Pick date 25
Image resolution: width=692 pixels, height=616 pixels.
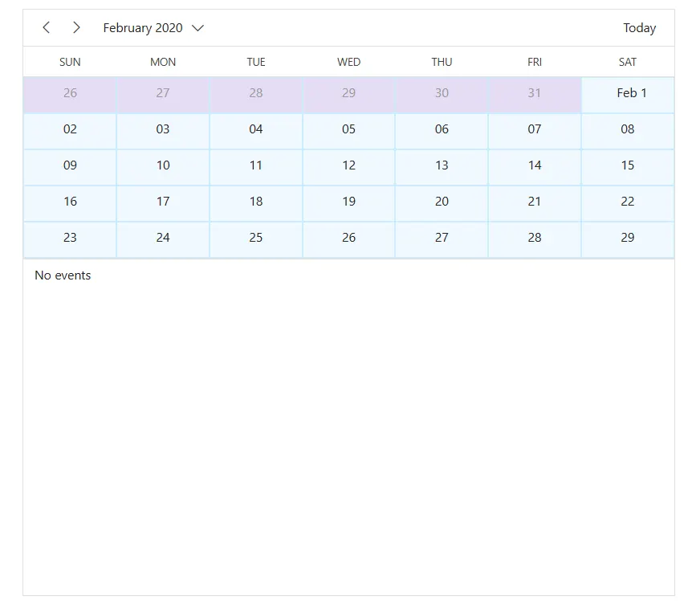(x=256, y=240)
